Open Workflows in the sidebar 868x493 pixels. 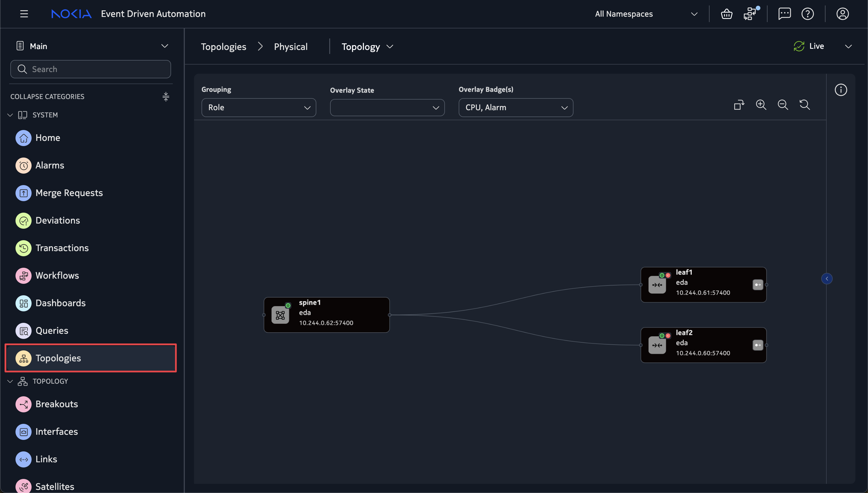[x=90, y=275]
